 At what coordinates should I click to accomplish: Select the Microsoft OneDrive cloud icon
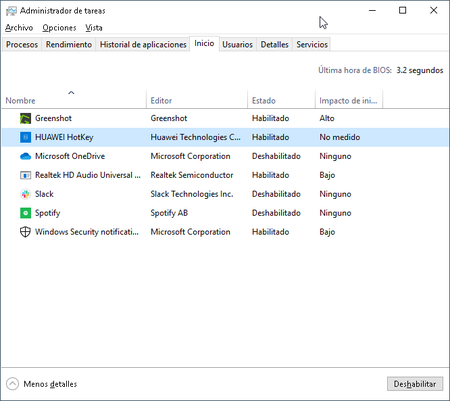point(25,156)
